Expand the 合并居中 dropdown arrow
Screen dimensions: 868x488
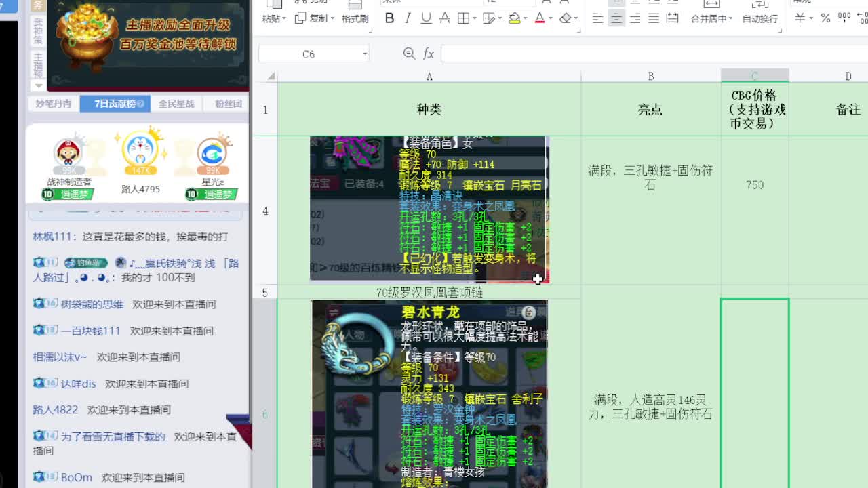coord(730,19)
